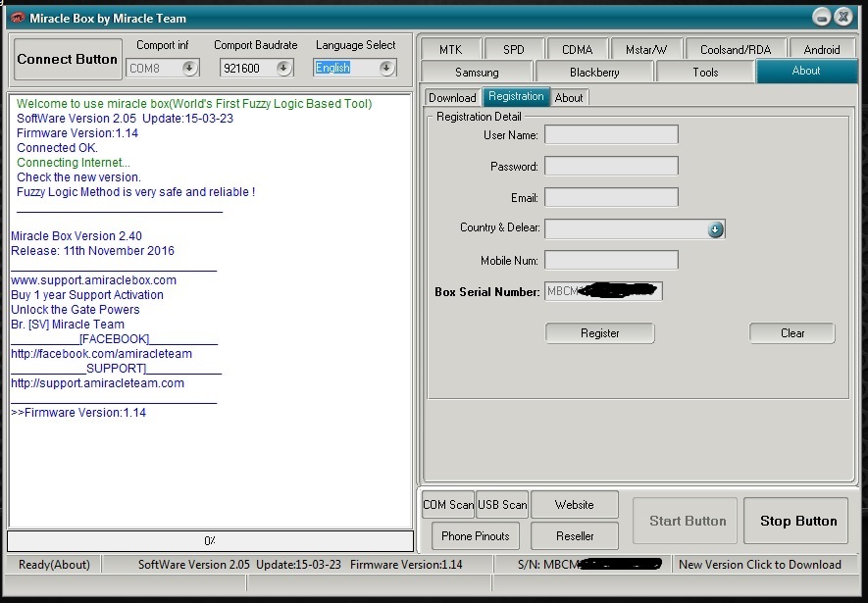Screen dimensions: 868x603
Task: Click 'Buy 1 year Support Activation' line
Action: [87, 295]
